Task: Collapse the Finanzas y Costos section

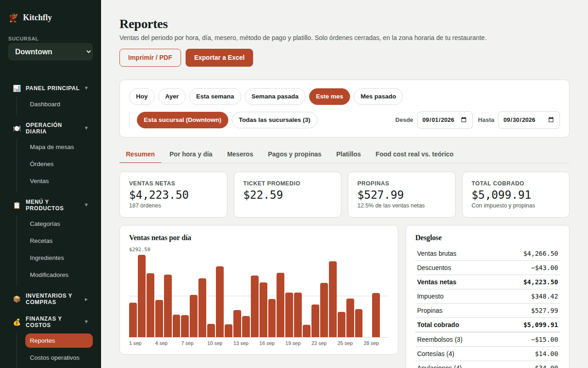Action: [x=86, y=322]
